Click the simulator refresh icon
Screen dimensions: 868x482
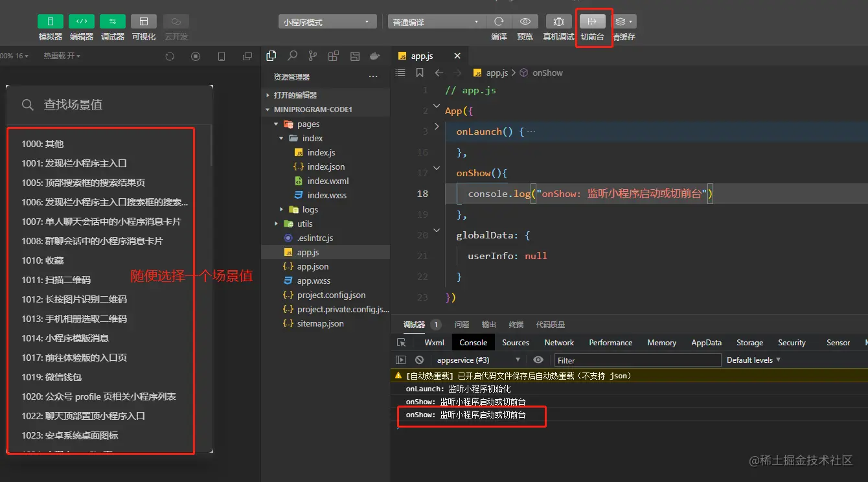click(x=170, y=57)
